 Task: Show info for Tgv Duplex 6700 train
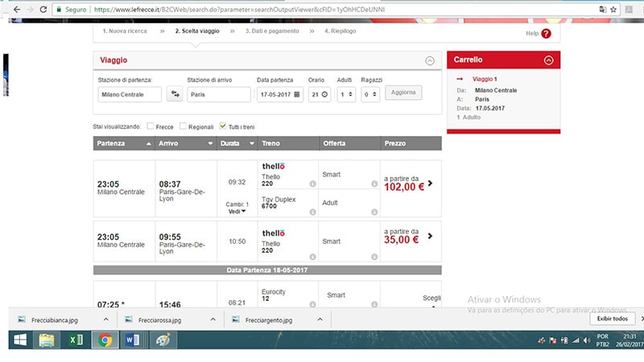pos(312,212)
